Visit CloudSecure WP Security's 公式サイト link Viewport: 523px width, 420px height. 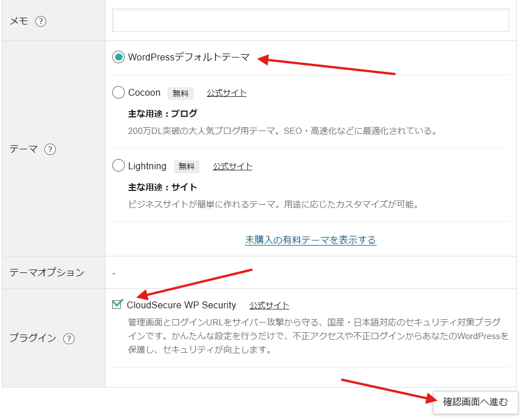269,305
